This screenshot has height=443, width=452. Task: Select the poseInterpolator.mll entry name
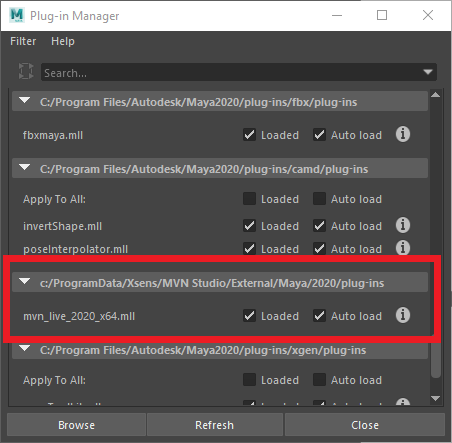click(75, 249)
